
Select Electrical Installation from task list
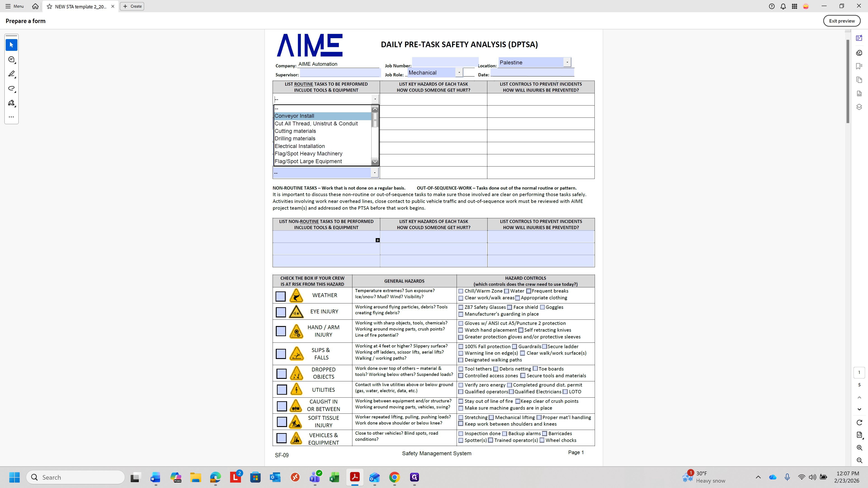click(x=300, y=146)
